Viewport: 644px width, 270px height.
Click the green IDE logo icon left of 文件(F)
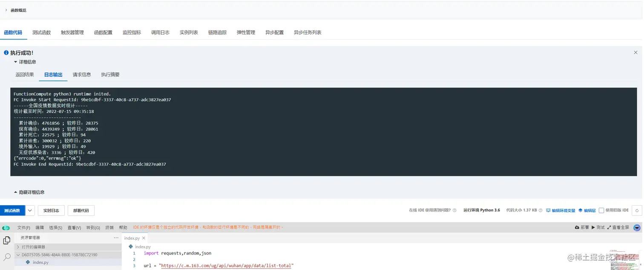[x=6, y=228]
